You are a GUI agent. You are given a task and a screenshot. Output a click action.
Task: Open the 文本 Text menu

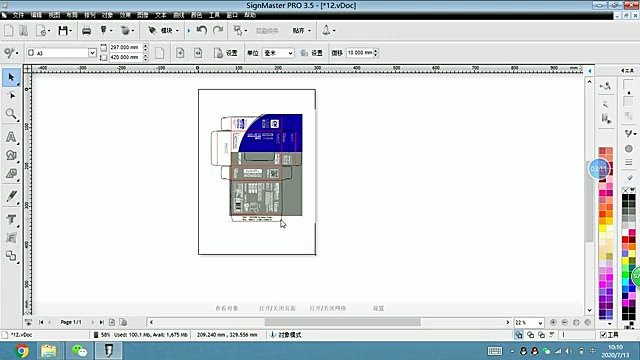[x=161, y=15]
